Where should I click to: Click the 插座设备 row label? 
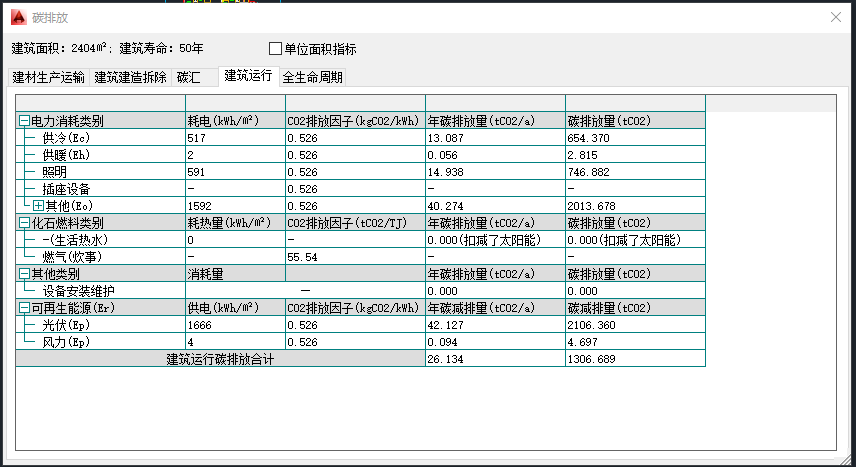click(x=66, y=189)
